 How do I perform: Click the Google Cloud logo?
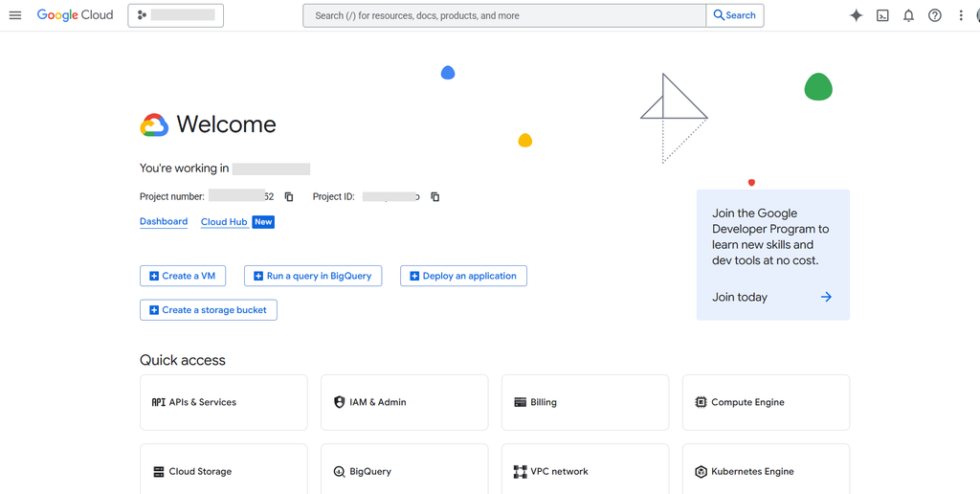(75, 15)
